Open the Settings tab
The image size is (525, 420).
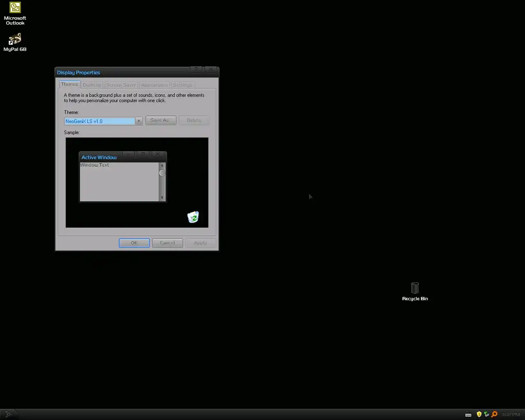point(183,85)
